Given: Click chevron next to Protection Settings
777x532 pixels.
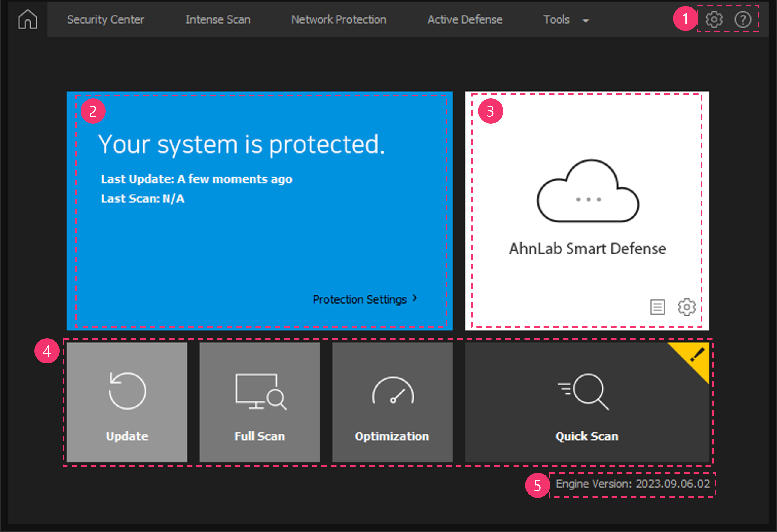Looking at the screenshot, I should point(415,298).
